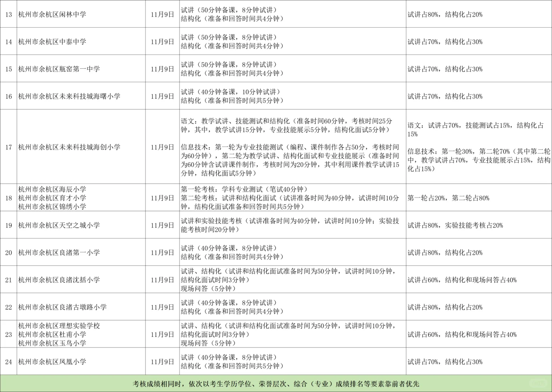Select school name 杭州市余杭区良渚沈括小学
552x392 pixels.
pos(59,280)
